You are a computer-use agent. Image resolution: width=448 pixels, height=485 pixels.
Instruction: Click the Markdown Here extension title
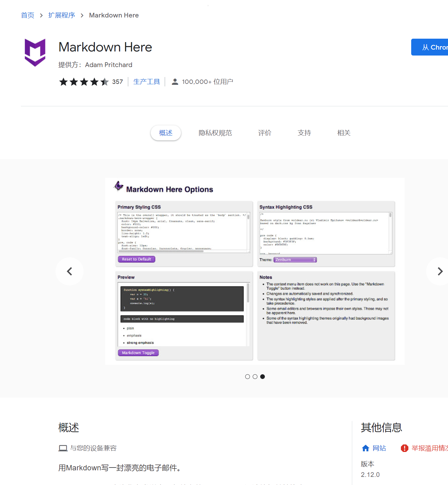105,47
